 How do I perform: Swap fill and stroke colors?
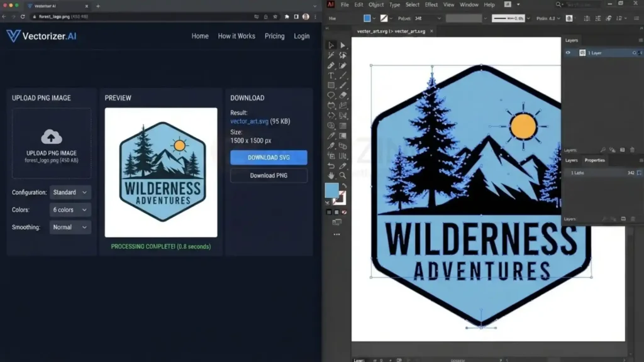[344, 186]
